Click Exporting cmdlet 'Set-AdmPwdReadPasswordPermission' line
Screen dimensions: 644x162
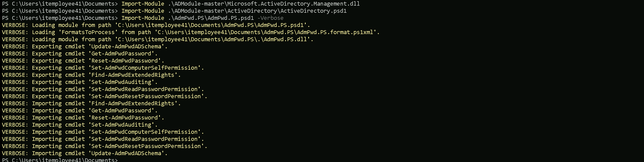(x=103, y=89)
